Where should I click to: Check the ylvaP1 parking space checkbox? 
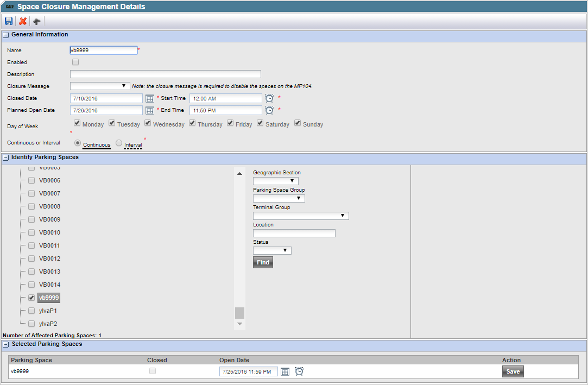point(31,311)
